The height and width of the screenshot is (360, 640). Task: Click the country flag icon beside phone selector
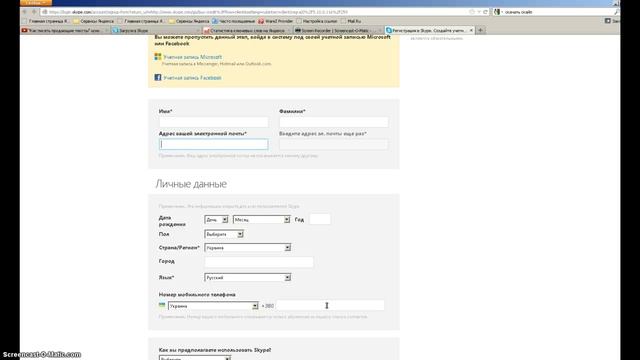(162, 305)
